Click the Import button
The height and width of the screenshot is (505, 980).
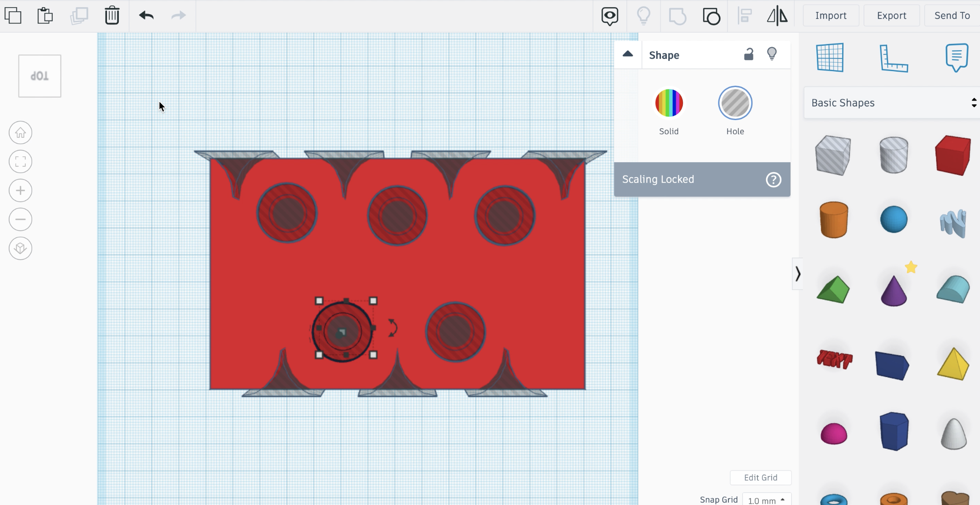(831, 15)
